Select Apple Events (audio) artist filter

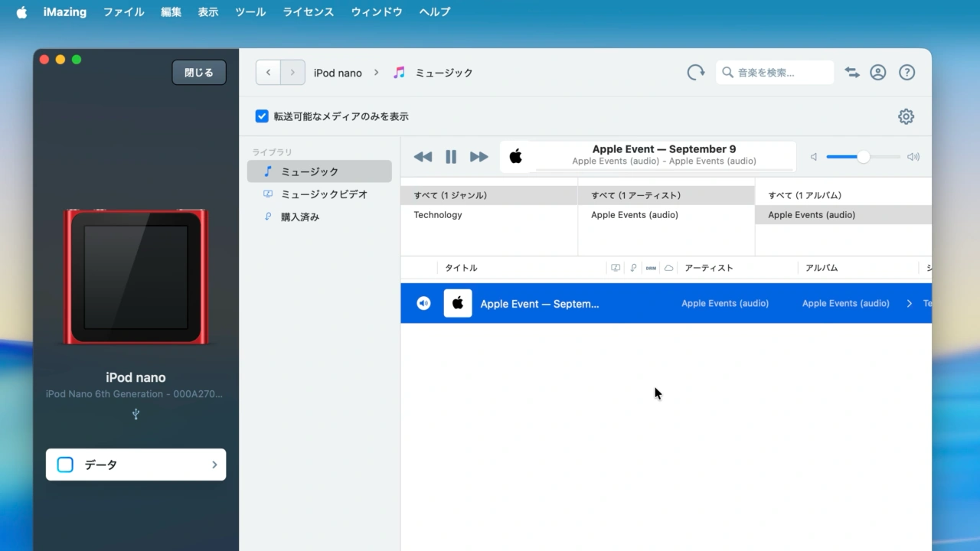coord(666,215)
